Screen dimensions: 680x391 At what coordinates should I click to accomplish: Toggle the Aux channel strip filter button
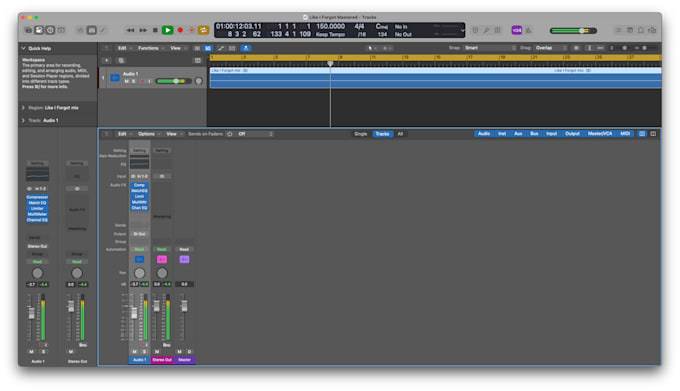click(x=518, y=134)
